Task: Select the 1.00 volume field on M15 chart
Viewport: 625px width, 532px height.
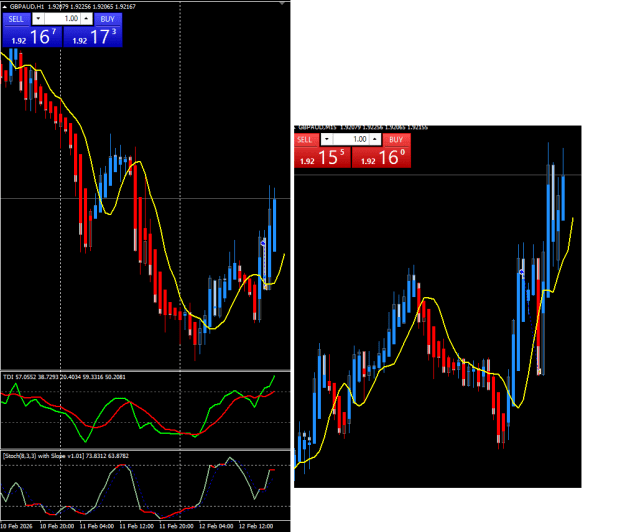Action: (351, 139)
